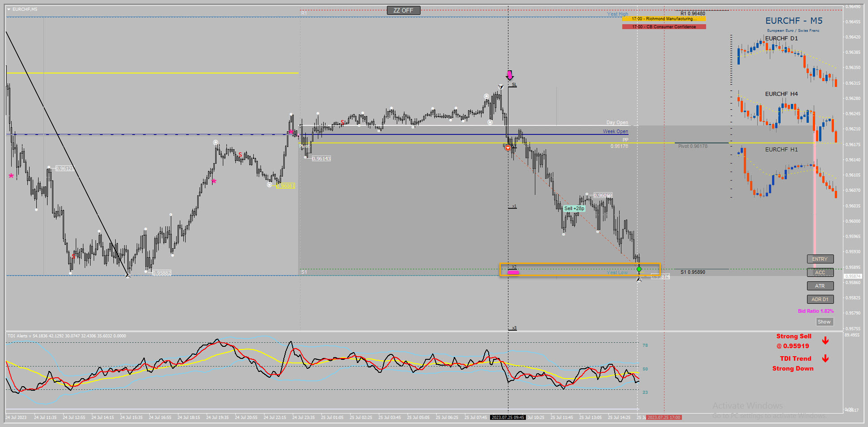Select the green circle marker at S1
868x427 pixels.
[x=639, y=269]
